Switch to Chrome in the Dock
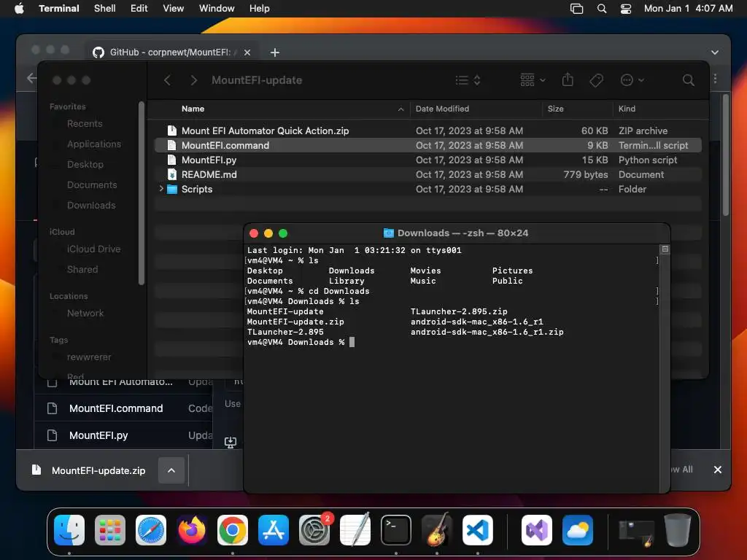The image size is (747, 560). (233, 530)
